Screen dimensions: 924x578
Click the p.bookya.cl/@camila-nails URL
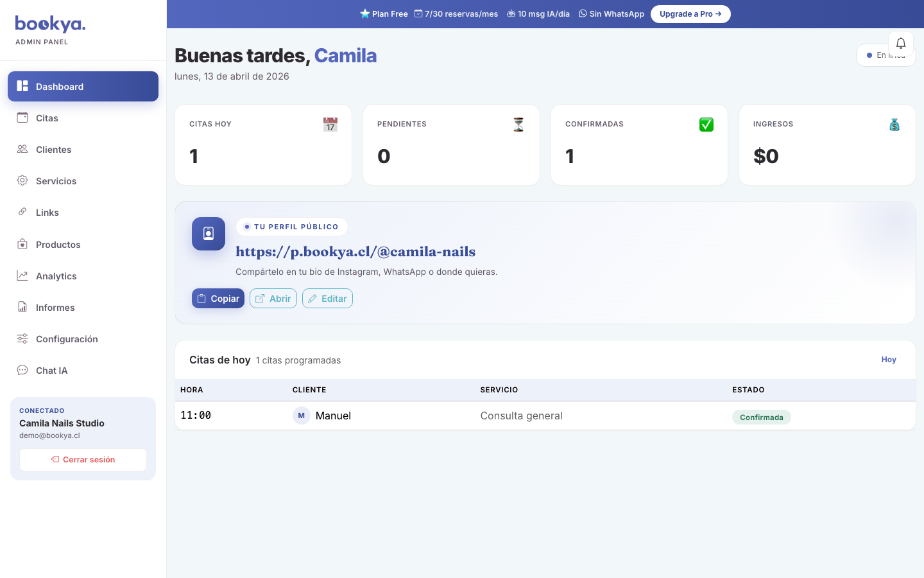(355, 252)
